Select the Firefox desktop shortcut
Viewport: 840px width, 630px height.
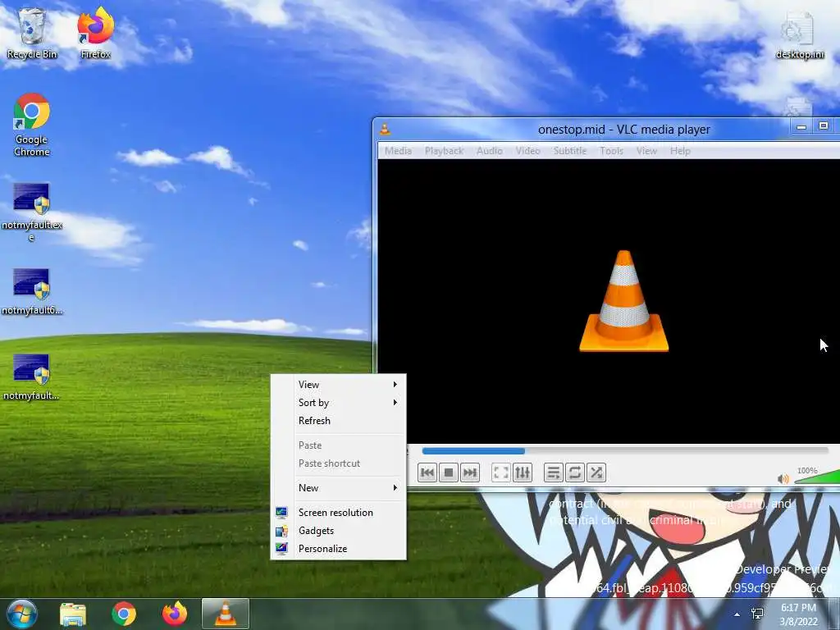(x=95, y=34)
